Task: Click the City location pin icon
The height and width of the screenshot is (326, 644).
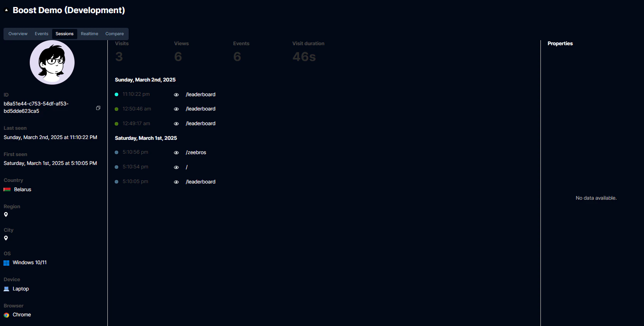Action: 6,238
